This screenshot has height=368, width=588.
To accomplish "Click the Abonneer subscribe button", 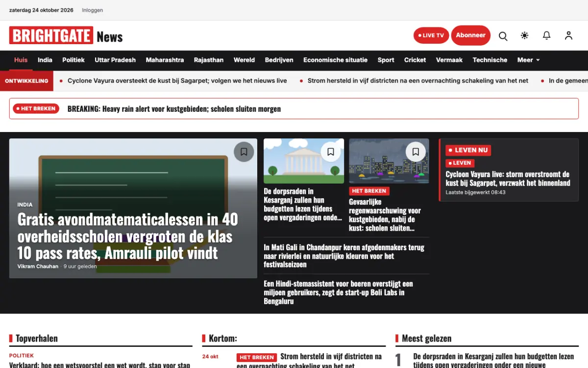I will point(470,35).
